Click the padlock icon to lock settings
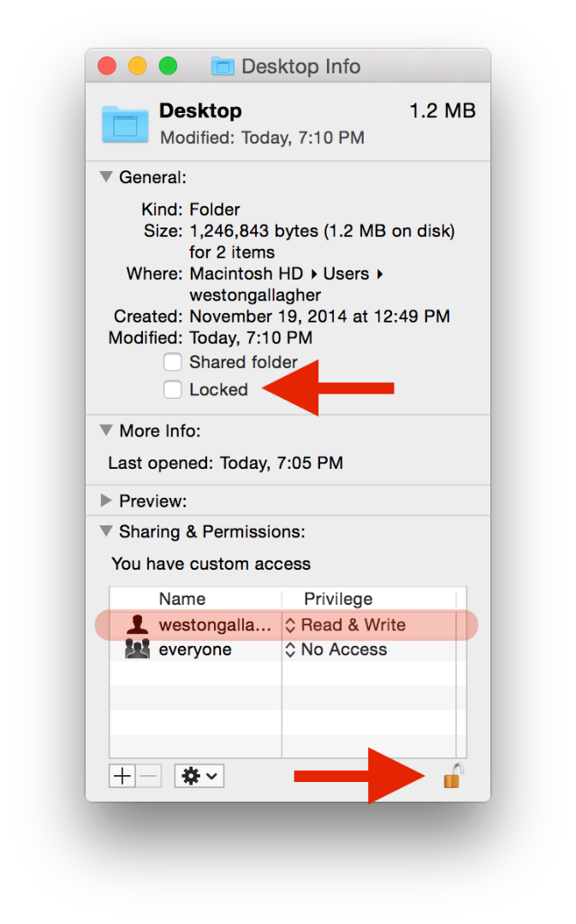 click(x=452, y=776)
